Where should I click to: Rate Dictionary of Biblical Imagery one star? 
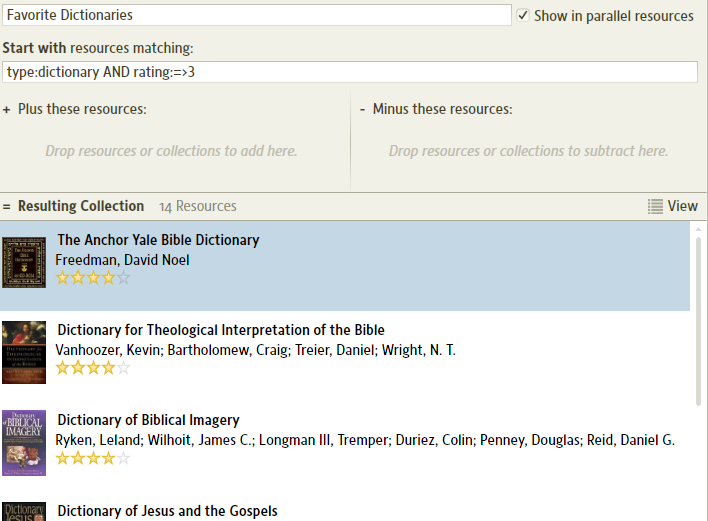pos(63,458)
